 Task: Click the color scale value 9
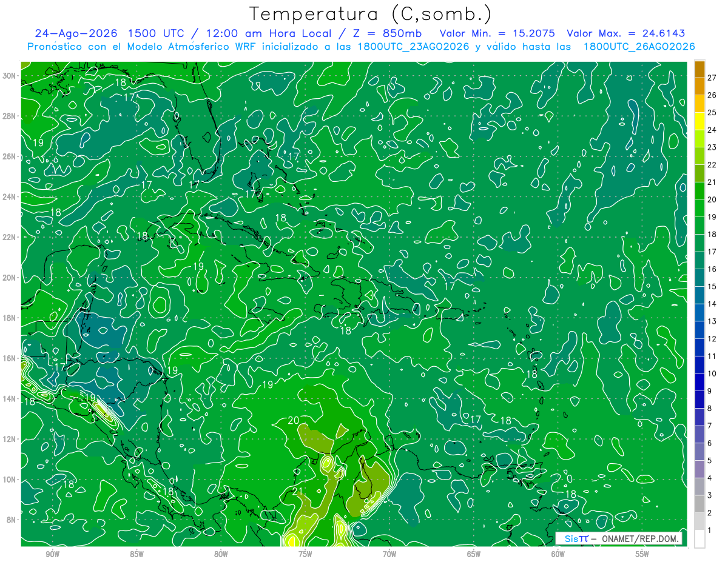click(710, 391)
